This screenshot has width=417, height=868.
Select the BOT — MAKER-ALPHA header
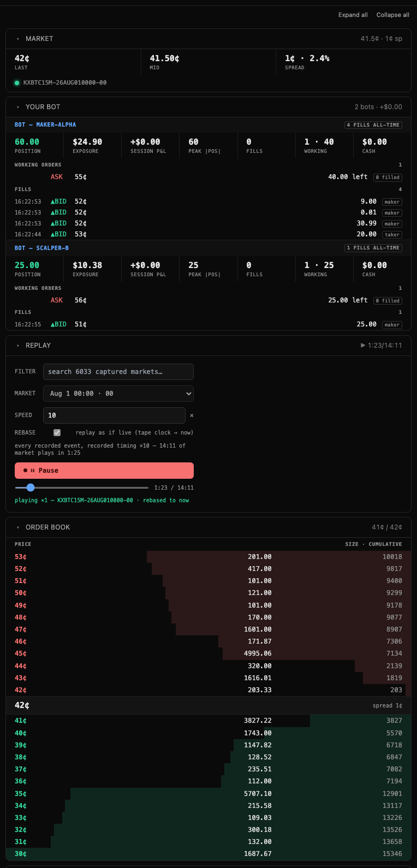coord(45,125)
